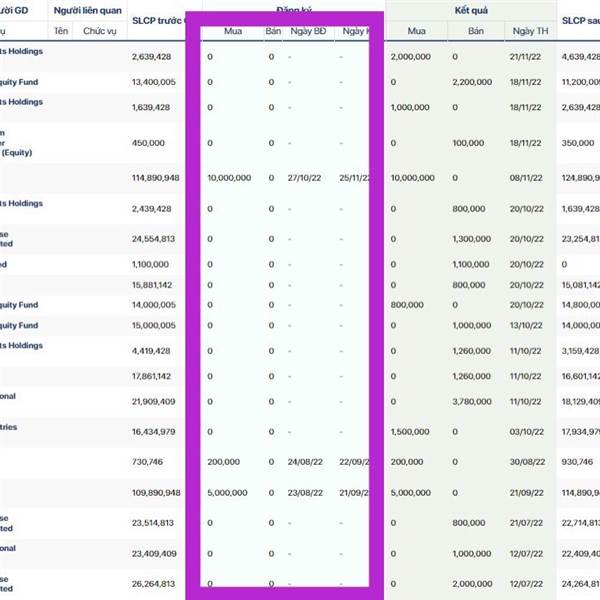Select cell '23,409,409'
This screenshot has width=600, height=600.
pyautogui.click(x=154, y=554)
